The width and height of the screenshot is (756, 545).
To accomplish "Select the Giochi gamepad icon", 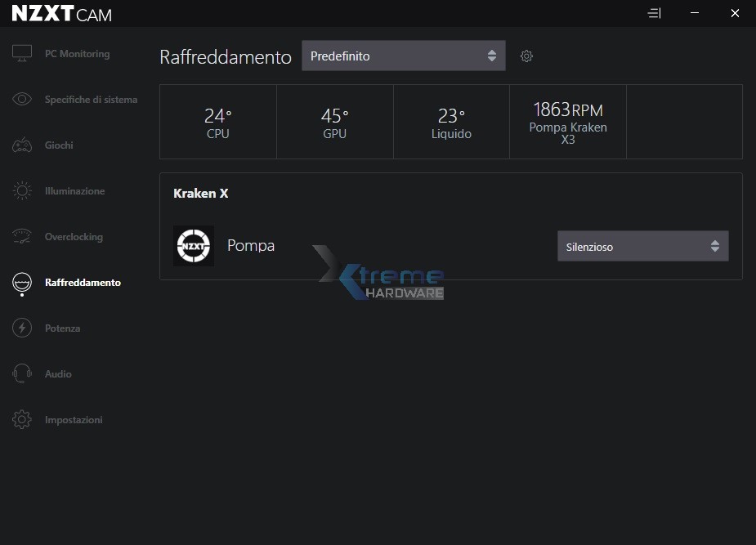I will [22, 145].
